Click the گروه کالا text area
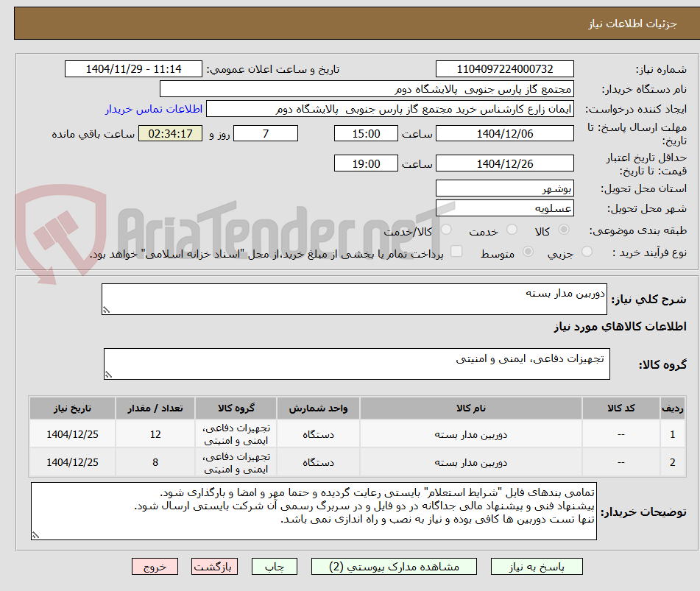This screenshot has width=700, height=591. [357, 364]
